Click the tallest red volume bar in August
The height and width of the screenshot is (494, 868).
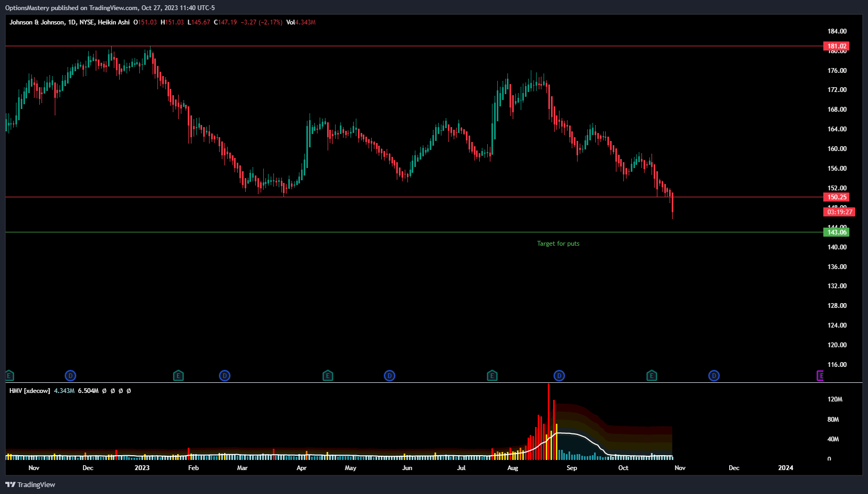point(548,422)
